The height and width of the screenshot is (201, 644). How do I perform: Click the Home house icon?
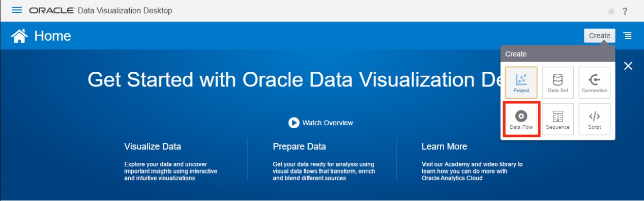pos(19,36)
